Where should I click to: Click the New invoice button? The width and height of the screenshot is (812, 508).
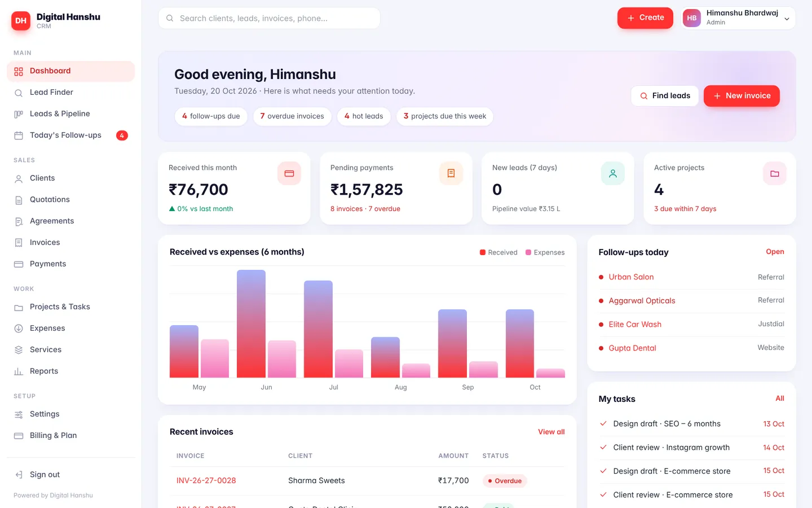click(x=742, y=96)
